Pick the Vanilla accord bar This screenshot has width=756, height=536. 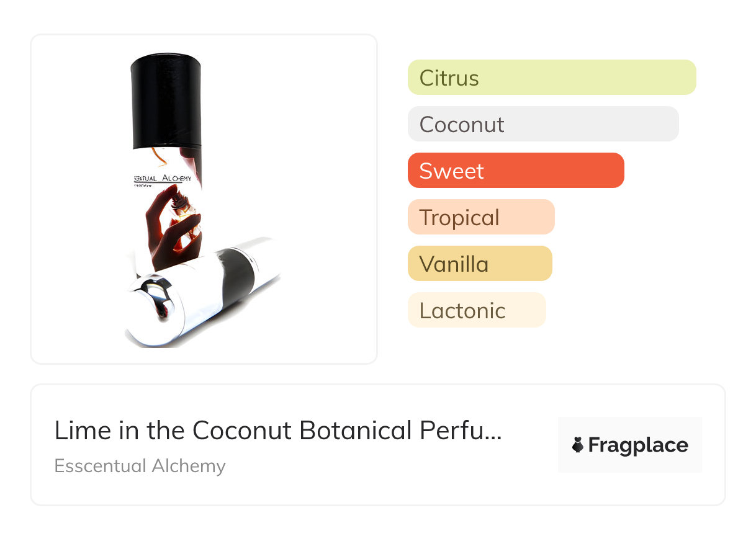tap(479, 264)
